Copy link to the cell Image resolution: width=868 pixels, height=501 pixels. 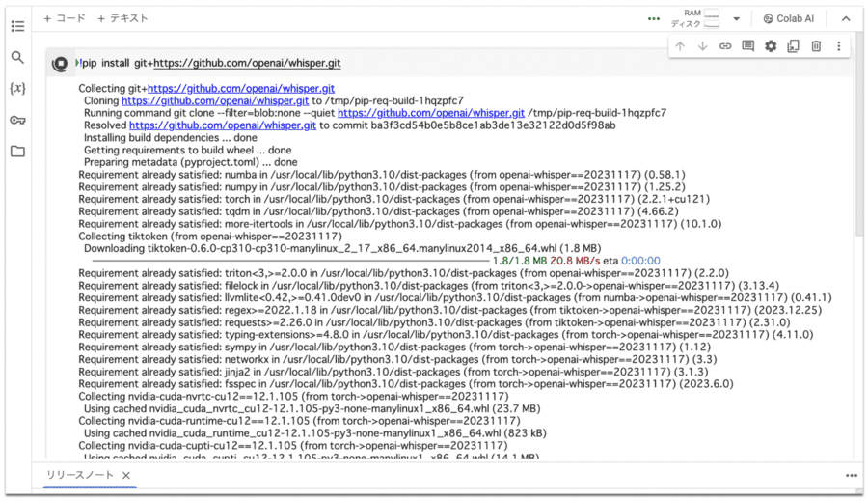725,46
